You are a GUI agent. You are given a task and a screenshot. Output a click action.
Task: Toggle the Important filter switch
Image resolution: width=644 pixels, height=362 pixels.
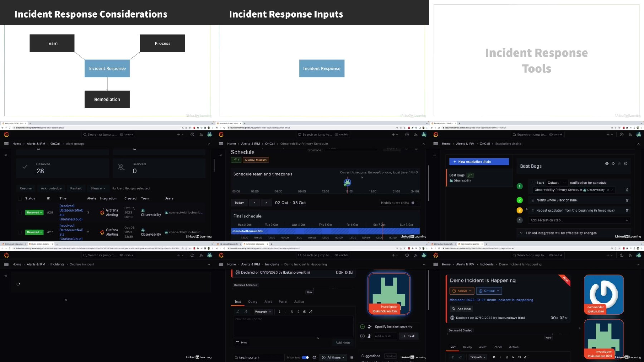point(305,357)
